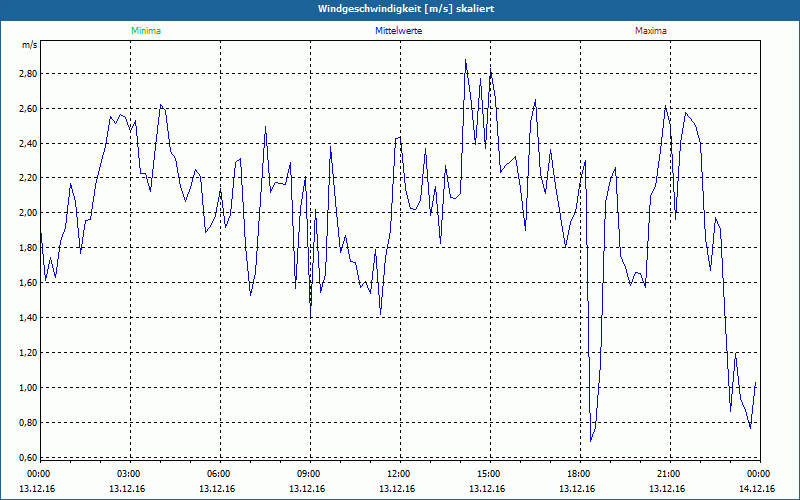Select the 1,80 y-axis value
Screen dimensions: 800x500
coord(29,247)
